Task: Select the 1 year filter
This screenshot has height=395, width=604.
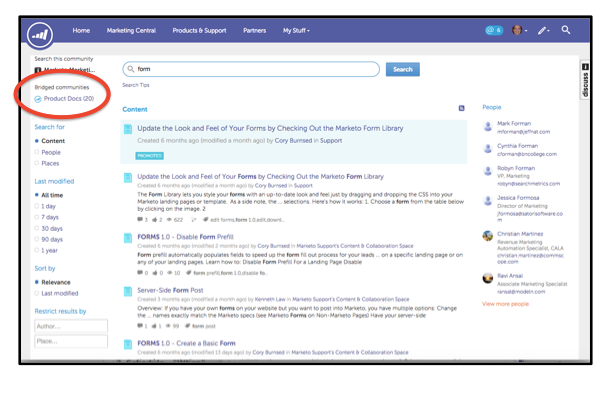Action: pos(37,250)
